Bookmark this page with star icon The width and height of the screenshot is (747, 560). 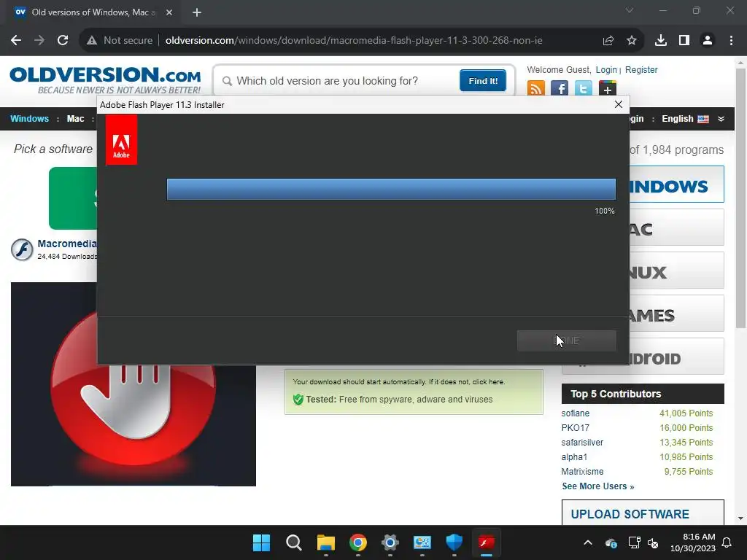click(x=632, y=41)
